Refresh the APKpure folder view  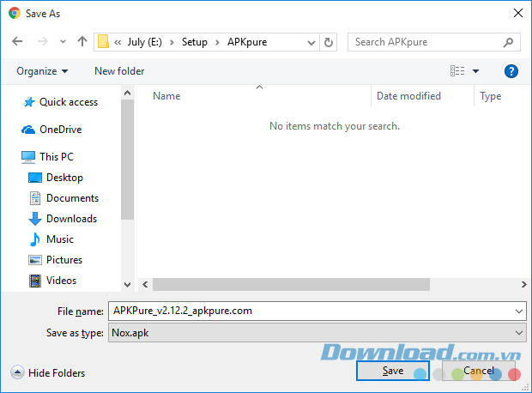(328, 42)
